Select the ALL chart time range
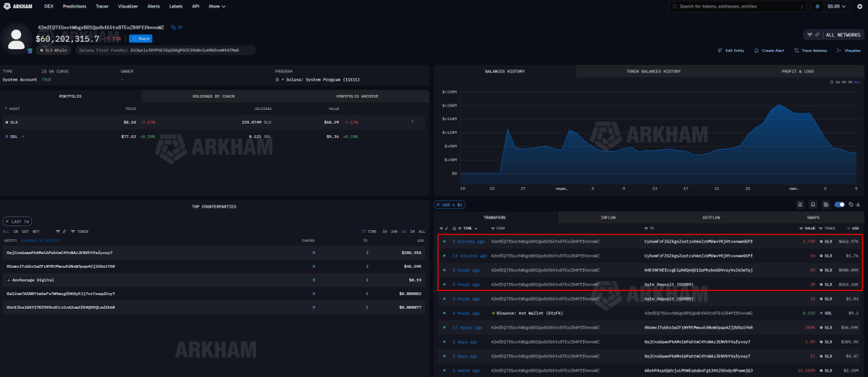868x377 pixels. click(x=857, y=82)
